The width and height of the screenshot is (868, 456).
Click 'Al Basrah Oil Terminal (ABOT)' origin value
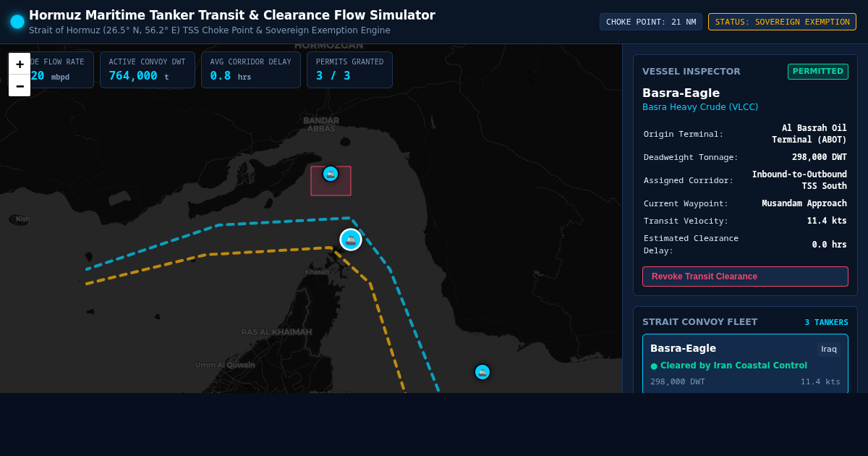809,134
